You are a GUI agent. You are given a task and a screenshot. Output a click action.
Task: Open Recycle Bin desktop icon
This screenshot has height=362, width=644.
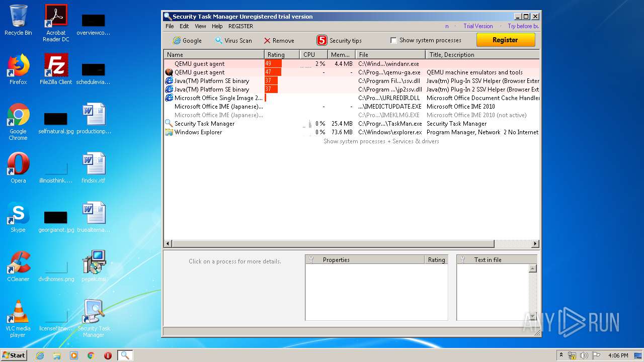[x=18, y=20]
